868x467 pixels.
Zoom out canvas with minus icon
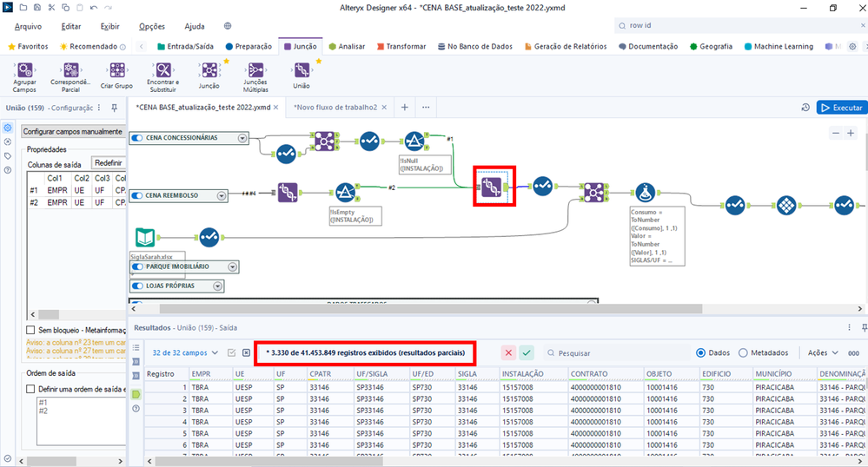tap(836, 133)
